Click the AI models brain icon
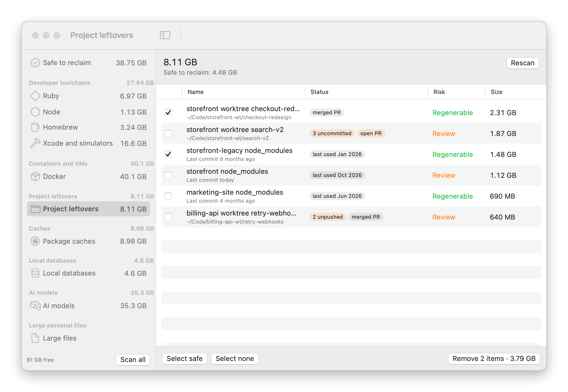568x392 pixels. 35,306
